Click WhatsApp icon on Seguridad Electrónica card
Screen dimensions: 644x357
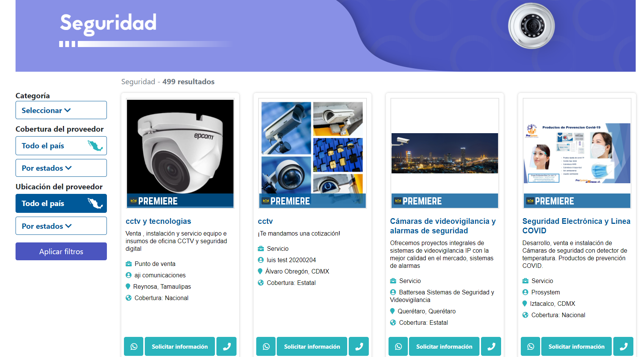click(531, 346)
